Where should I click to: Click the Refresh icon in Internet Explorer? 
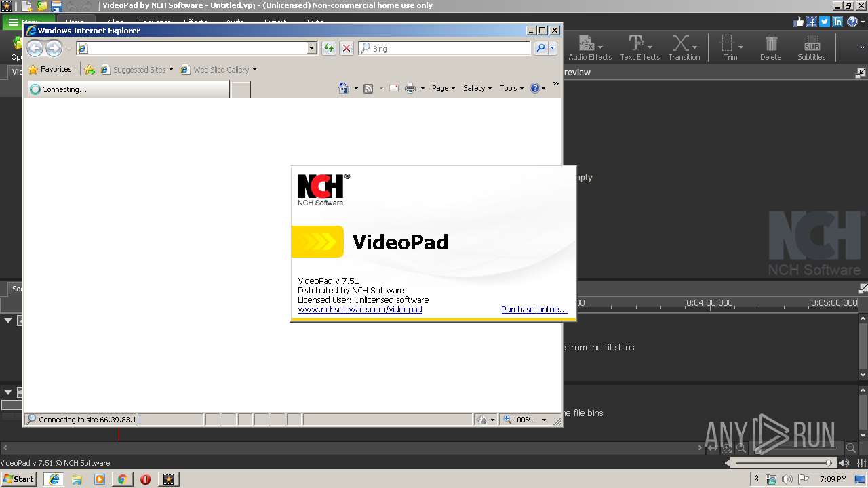329,48
